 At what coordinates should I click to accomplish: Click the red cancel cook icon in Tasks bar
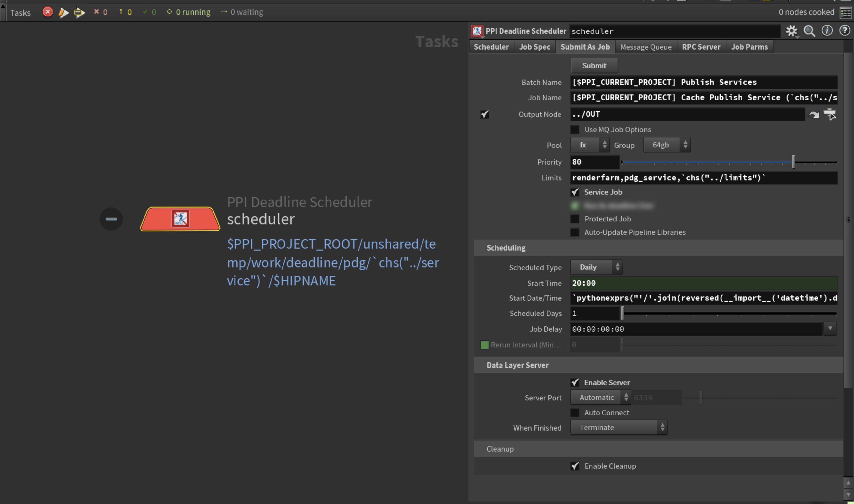point(48,12)
